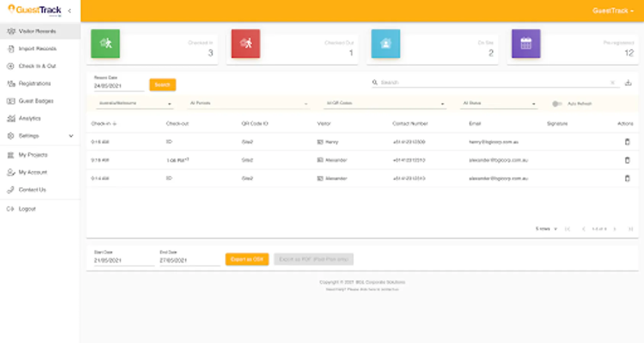Click the magnifier icon in the search bar
This screenshot has height=343, width=644.
[375, 82]
